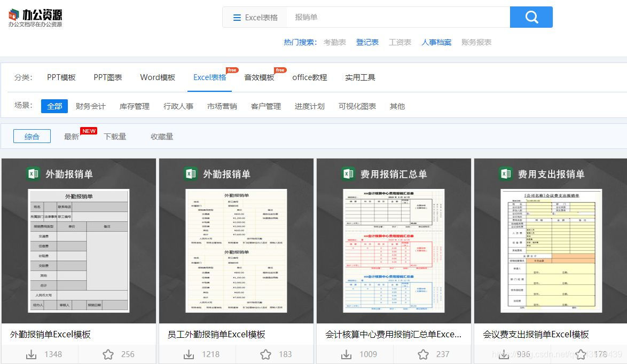The height and width of the screenshot is (364, 627).
Task: Click the download icon under 会计核算中心费用报销汇总单
Action: (x=346, y=354)
